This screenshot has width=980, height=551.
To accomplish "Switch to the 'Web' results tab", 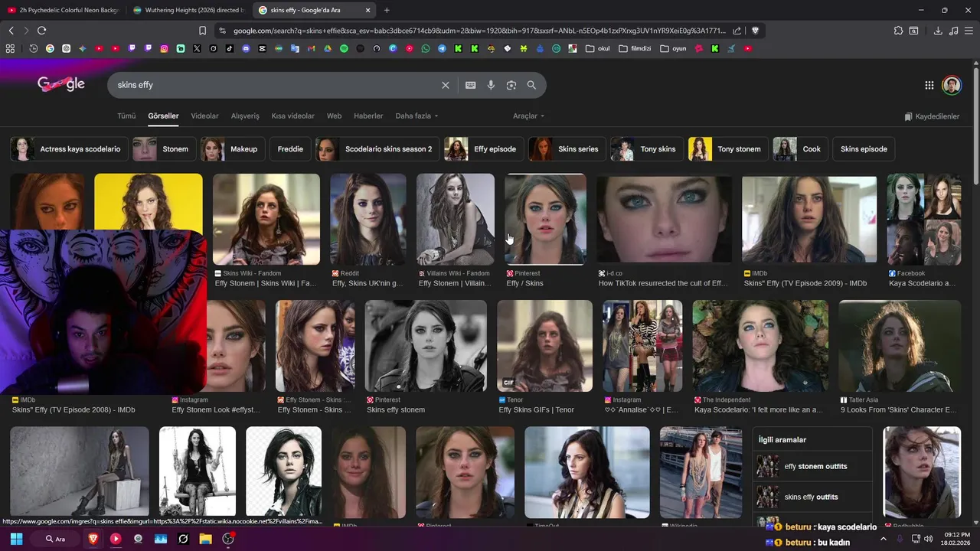I will click(334, 116).
